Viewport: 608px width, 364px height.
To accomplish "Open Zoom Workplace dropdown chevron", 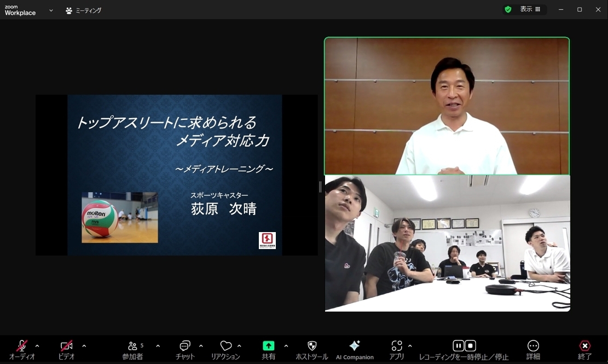I will pyautogui.click(x=51, y=10).
